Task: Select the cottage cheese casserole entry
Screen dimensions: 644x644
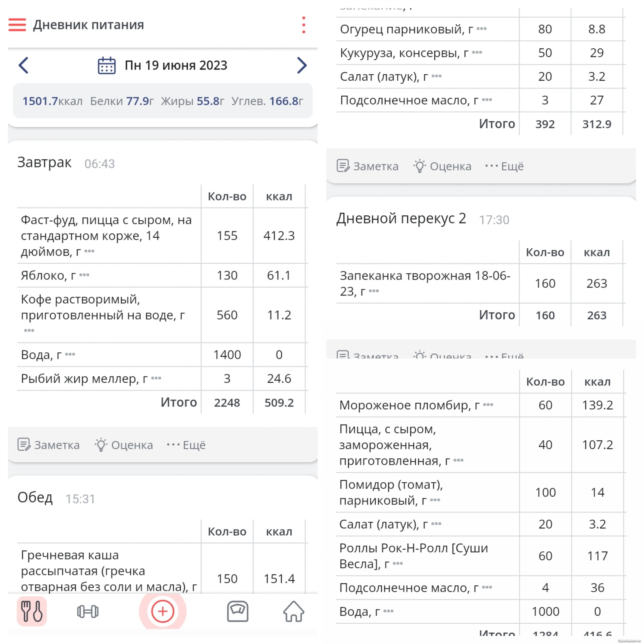Action: click(x=425, y=283)
